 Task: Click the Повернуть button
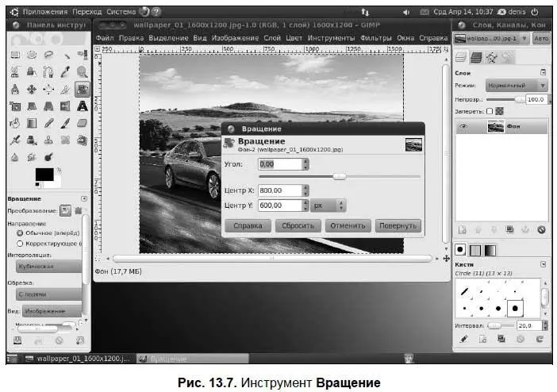[x=398, y=225]
